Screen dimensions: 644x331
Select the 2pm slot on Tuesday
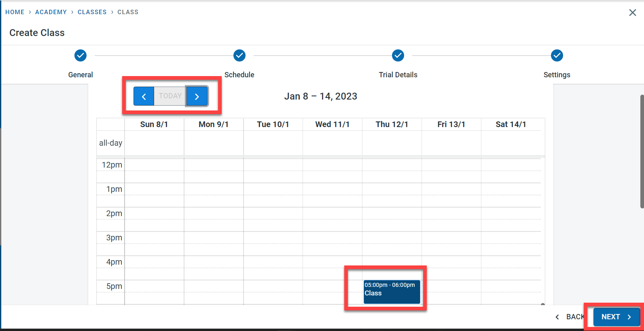[x=273, y=213]
